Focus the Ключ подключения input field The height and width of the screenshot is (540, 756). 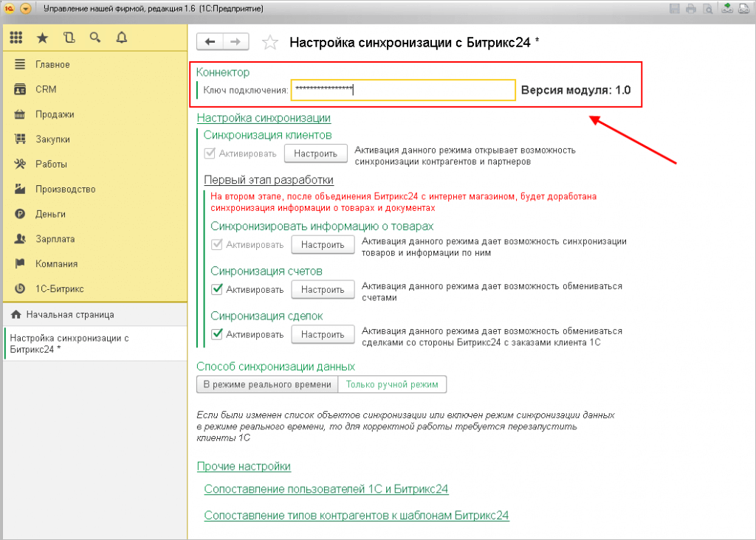click(x=403, y=90)
